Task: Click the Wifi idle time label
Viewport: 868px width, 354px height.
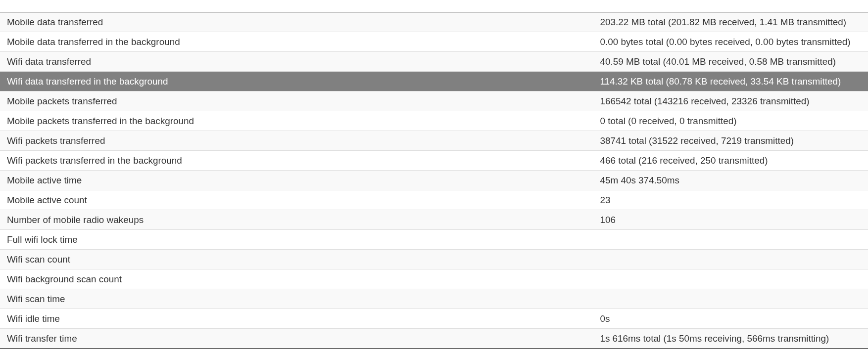Action: pos(33,319)
